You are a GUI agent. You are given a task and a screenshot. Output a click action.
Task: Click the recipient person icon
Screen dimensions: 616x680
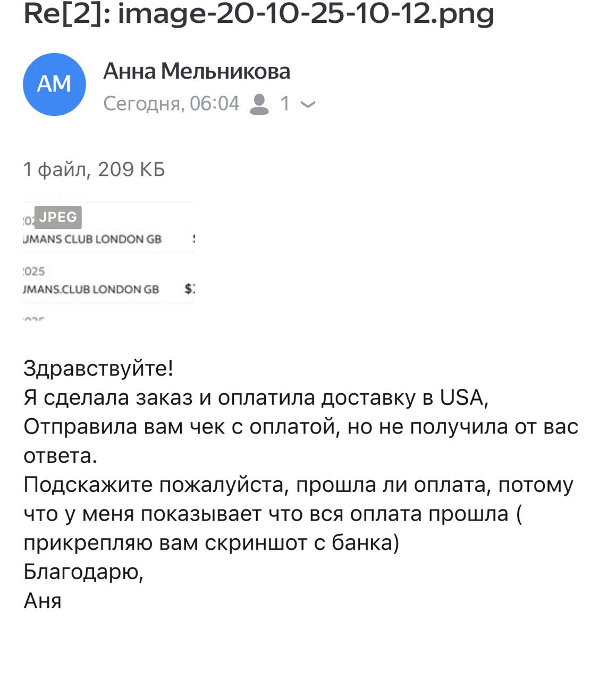pyautogui.click(x=259, y=104)
